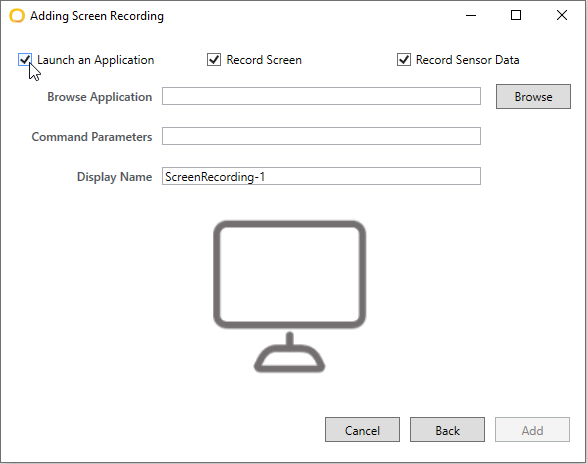
Task: Select the Display Name text field
Action: [x=321, y=176]
